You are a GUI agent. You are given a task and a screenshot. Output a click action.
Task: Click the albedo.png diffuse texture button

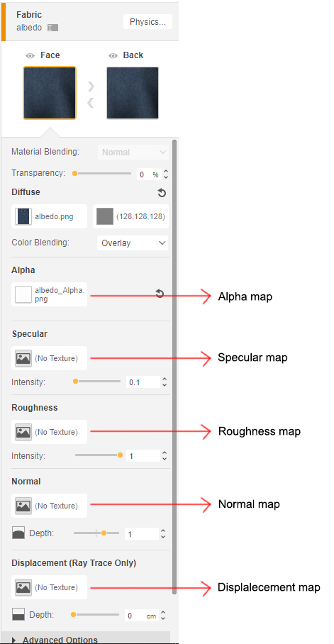tap(50, 216)
